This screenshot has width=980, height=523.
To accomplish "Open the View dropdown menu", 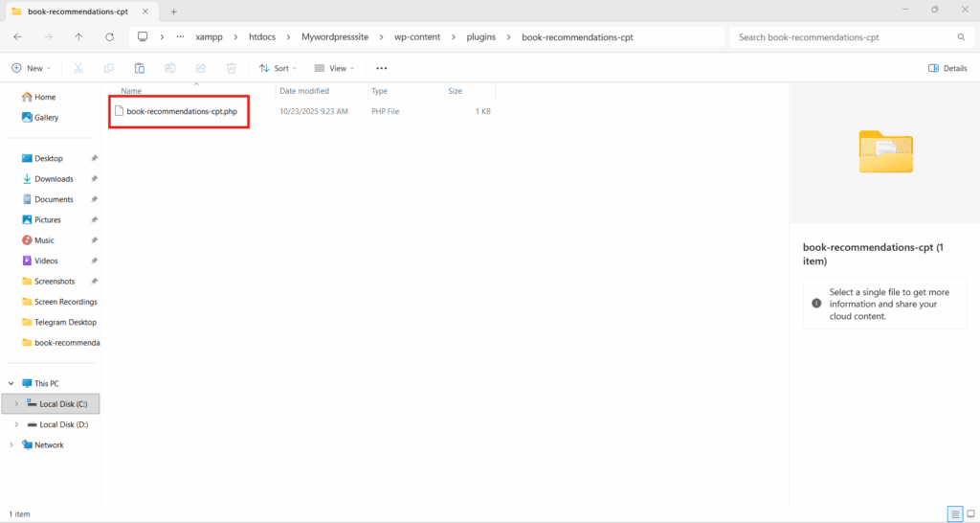I will 334,68.
